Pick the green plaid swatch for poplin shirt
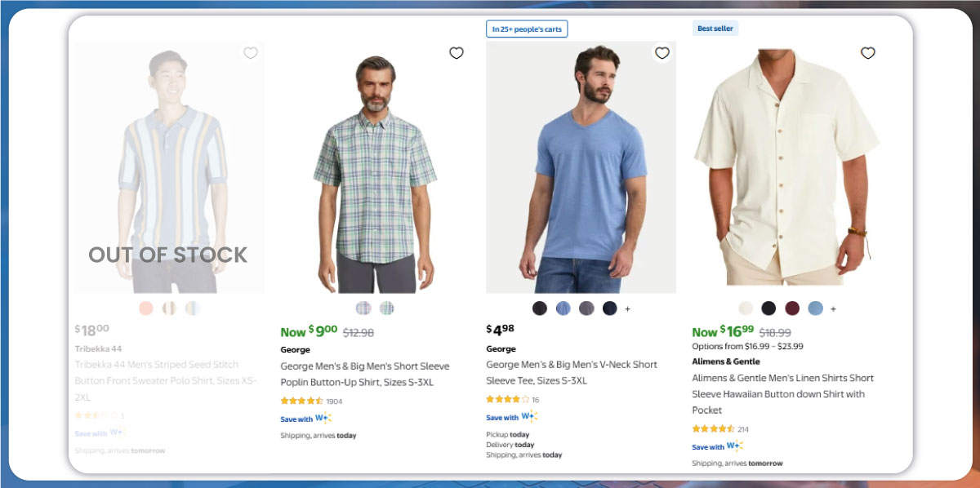 [x=387, y=308]
